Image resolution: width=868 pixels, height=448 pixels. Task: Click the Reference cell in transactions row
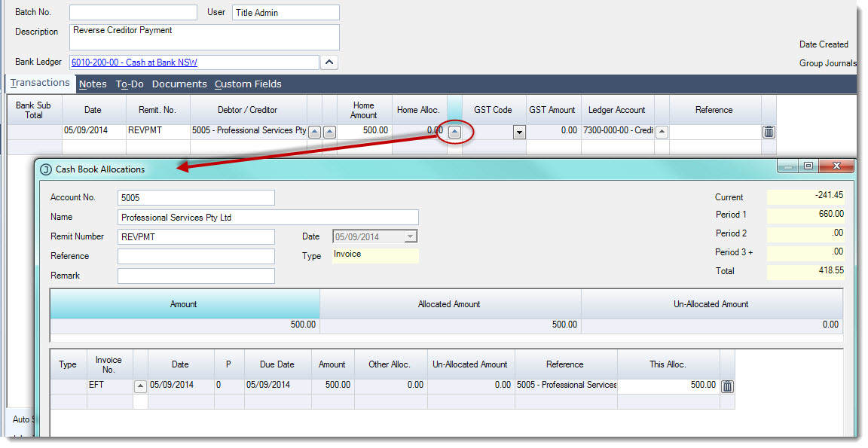tap(714, 131)
